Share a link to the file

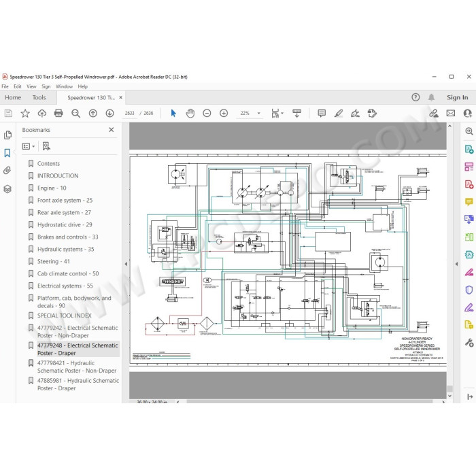(434, 114)
